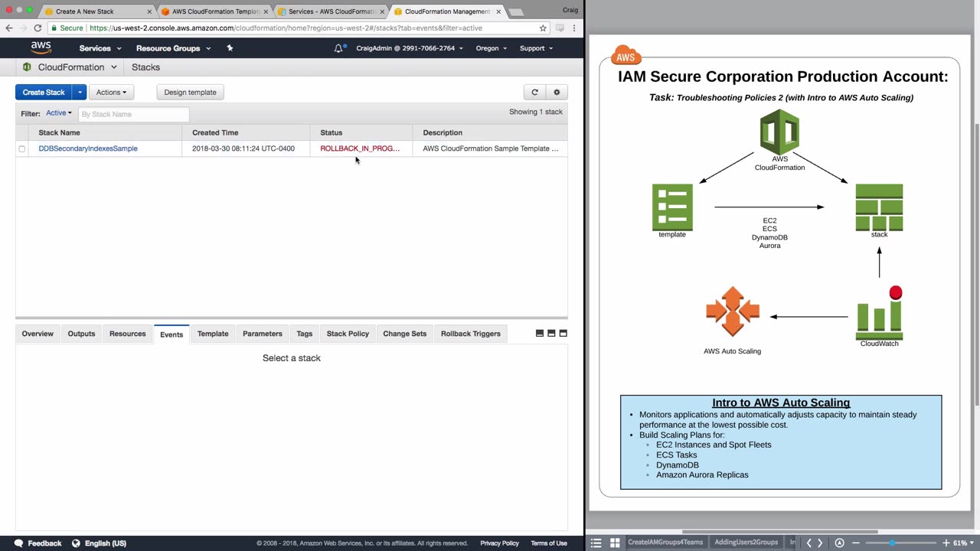
Task: Click the browser address bar URL
Action: click(x=286, y=28)
